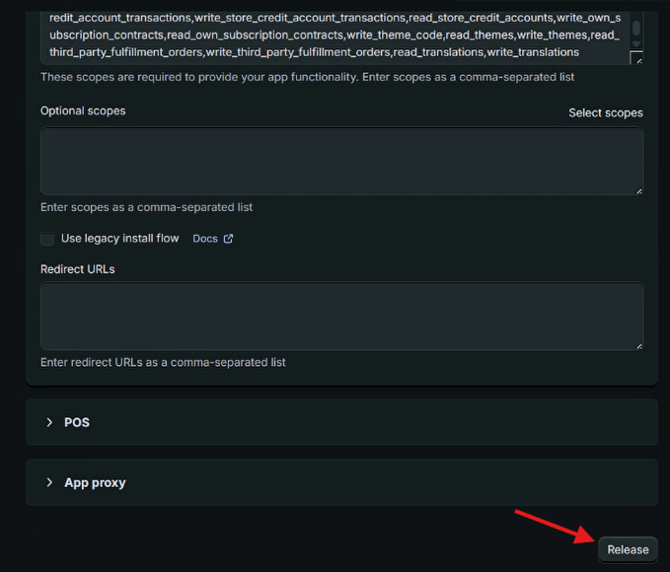Expand the App proxy section
Image resolution: width=670 pixels, height=572 pixels.
click(95, 482)
